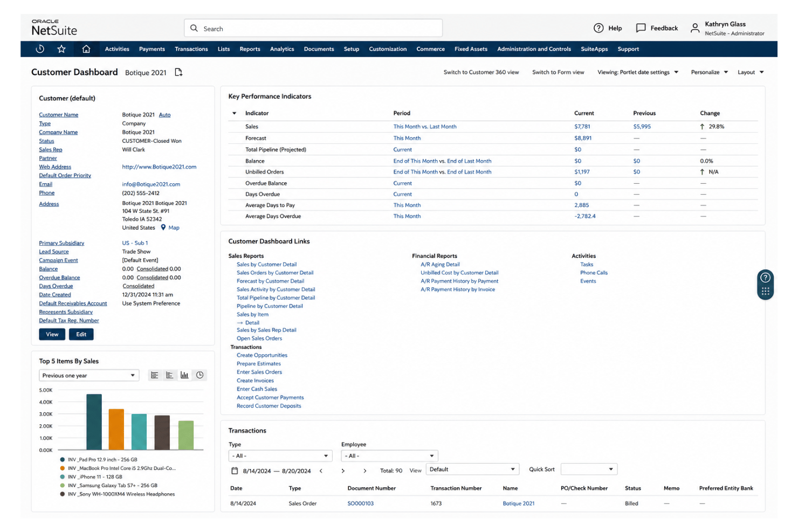798x532 pixels.
Task: Click the Unbilled Orders change up arrow
Action: [702, 172]
